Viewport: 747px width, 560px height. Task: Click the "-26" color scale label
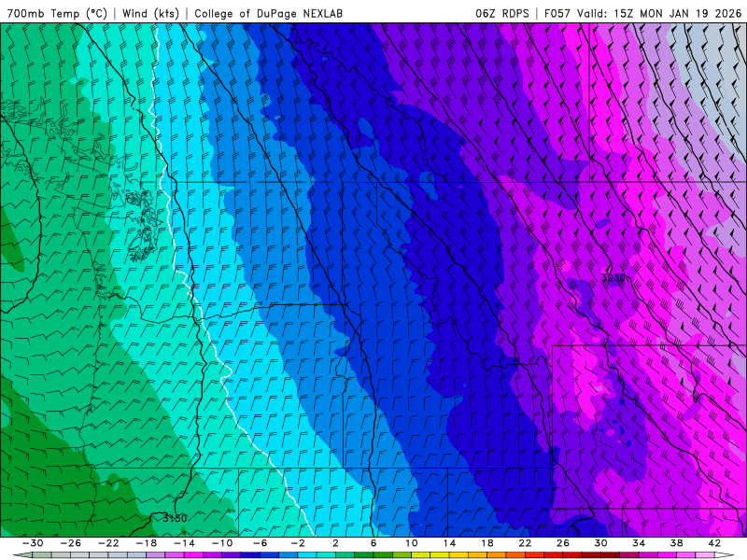pos(71,543)
